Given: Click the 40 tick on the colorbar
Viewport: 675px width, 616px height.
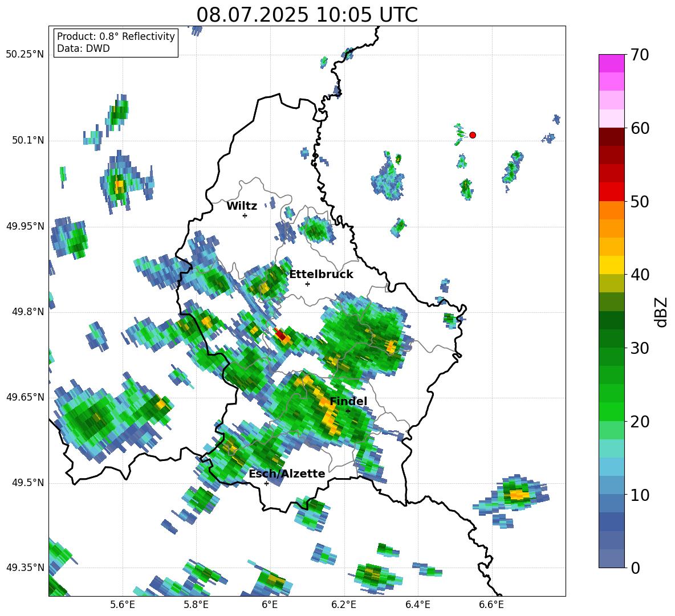Looking at the screenshot, I should [x=639, y=275].
